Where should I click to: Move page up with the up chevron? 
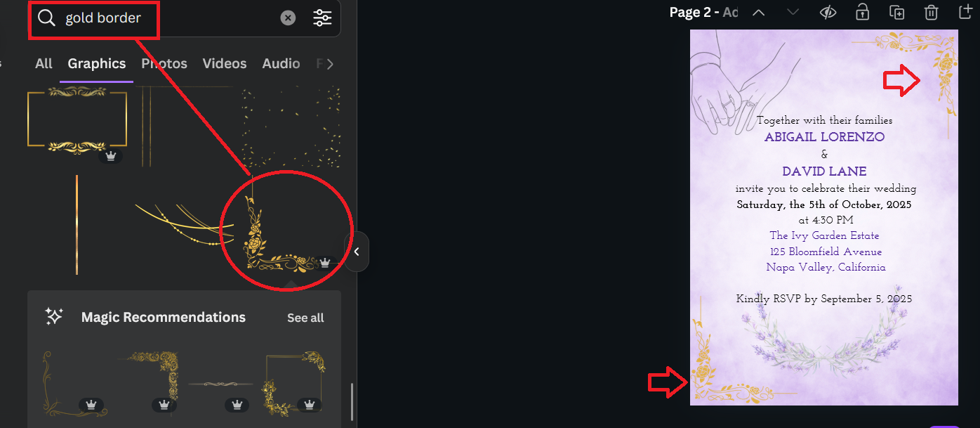758,12
